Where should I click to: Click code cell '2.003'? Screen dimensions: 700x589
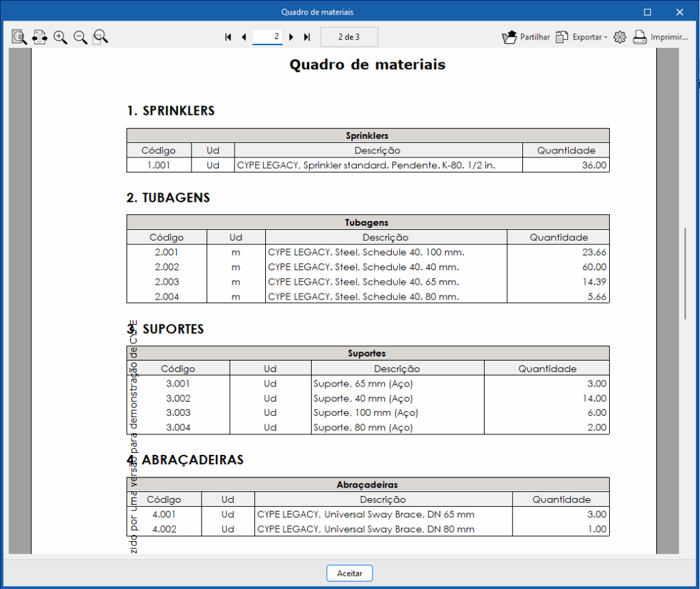click(167, 282)
